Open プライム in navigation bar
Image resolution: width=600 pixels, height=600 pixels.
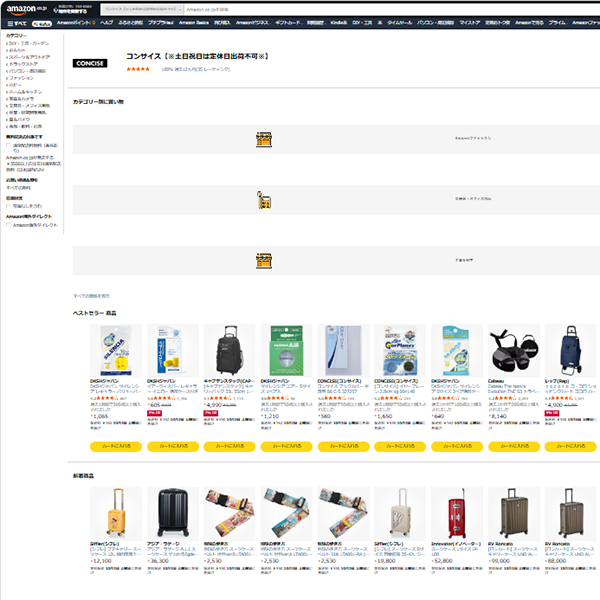[557, 23]
